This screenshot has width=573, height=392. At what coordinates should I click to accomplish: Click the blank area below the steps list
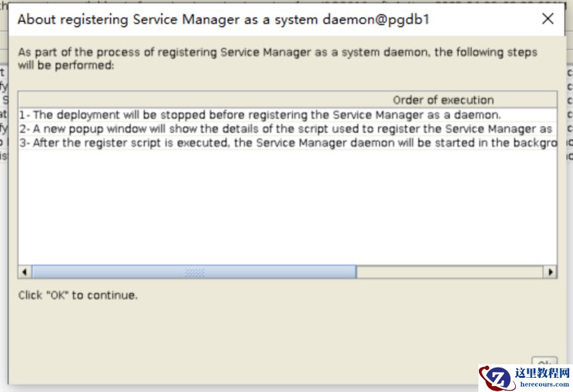(x=287, y=206)
